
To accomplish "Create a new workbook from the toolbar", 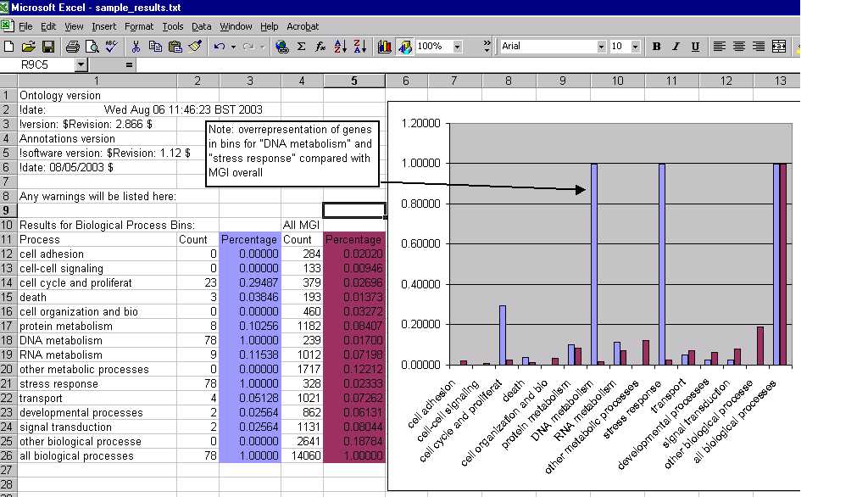I will click(x=8, y=47).
